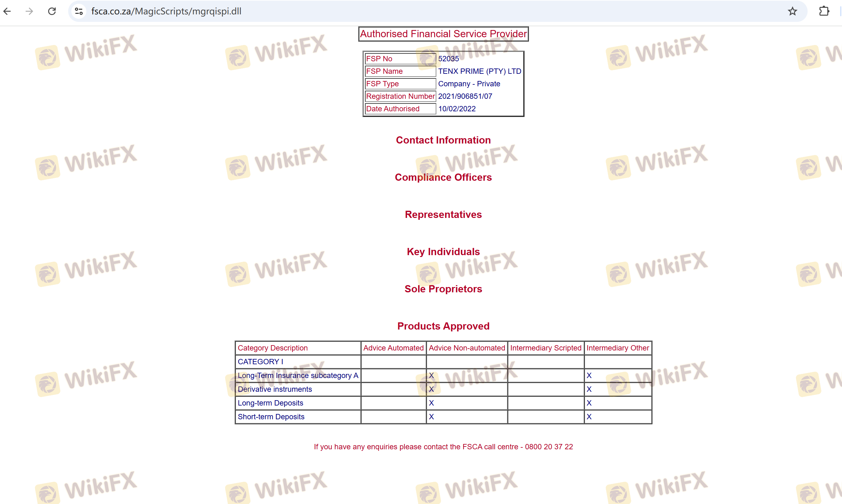
Task: Open site information icon in address bar
Action: pyautogui.click(x=79, y=11)
